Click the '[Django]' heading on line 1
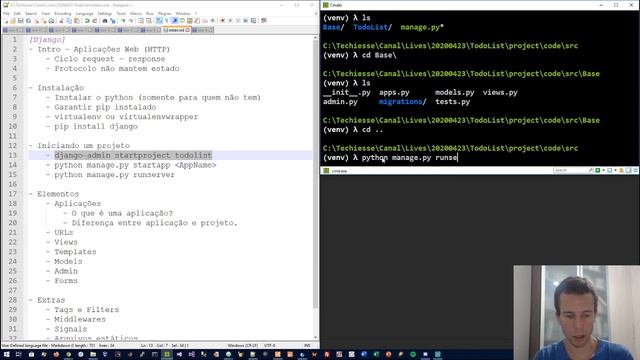The width and height of the screenshot is (640, 360). point(47,39)
